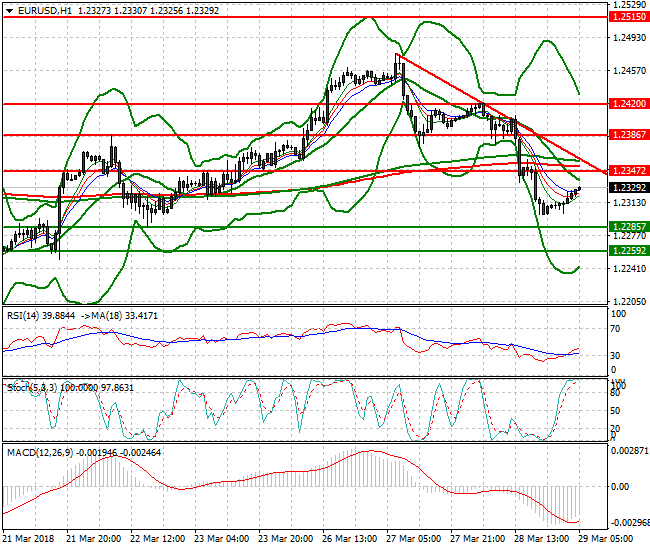The image size is (650, 550).
Task: Click the 1.22857 green support label
Action: 629,227
